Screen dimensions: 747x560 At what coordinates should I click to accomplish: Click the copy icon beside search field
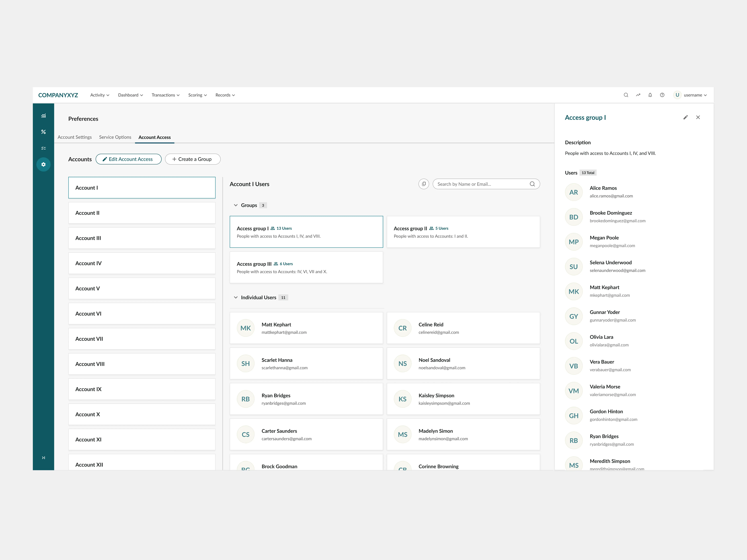[424, 184]
